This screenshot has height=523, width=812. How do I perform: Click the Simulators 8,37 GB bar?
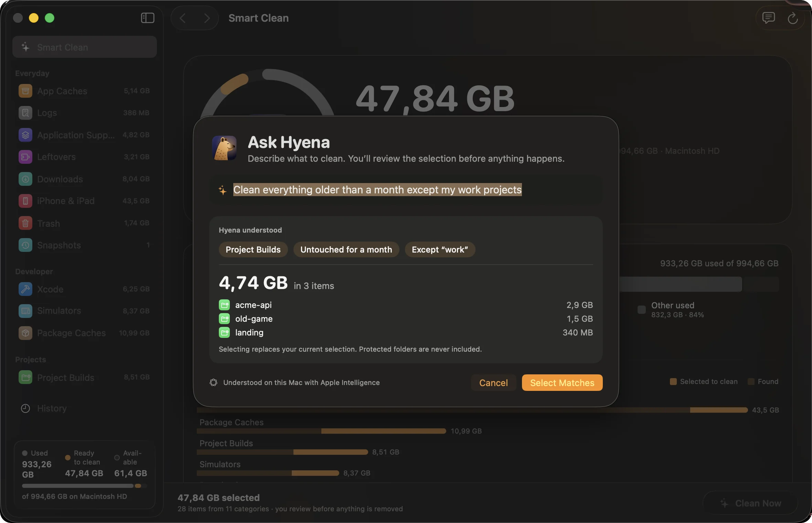pos(268,473)
